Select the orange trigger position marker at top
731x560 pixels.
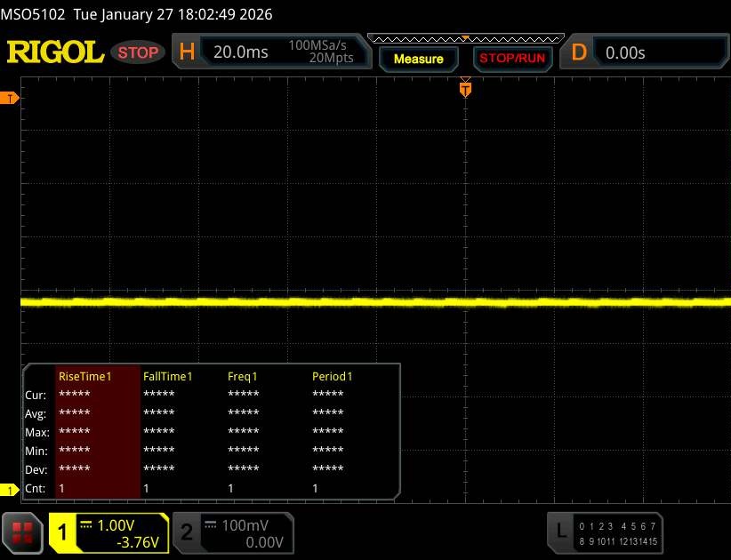(x=464, y=88)
